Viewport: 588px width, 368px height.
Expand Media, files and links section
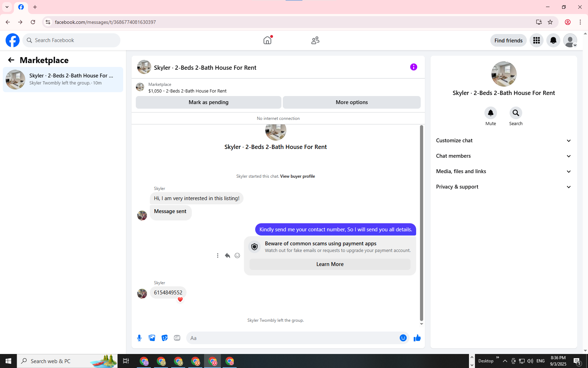click(504, 171)
